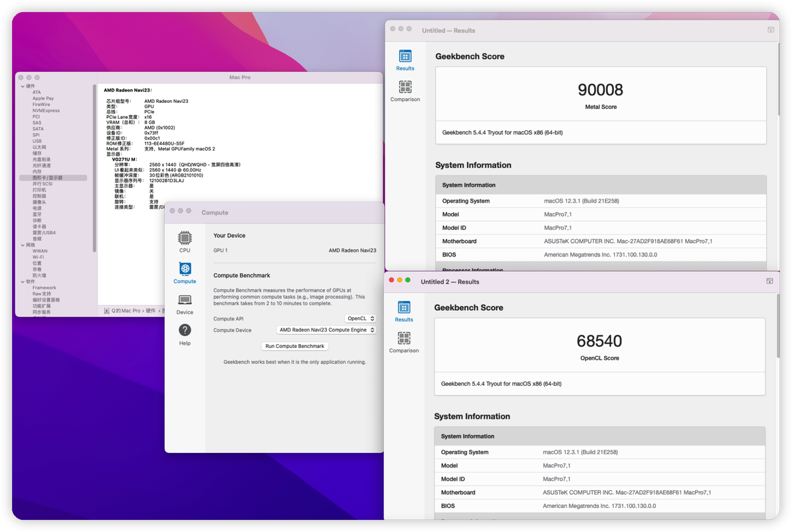Click the Model ID row in Untitled 2 — Results
The width and height of the screenshot is (792, 532).
pyautogui.click(x=599, y=479)
